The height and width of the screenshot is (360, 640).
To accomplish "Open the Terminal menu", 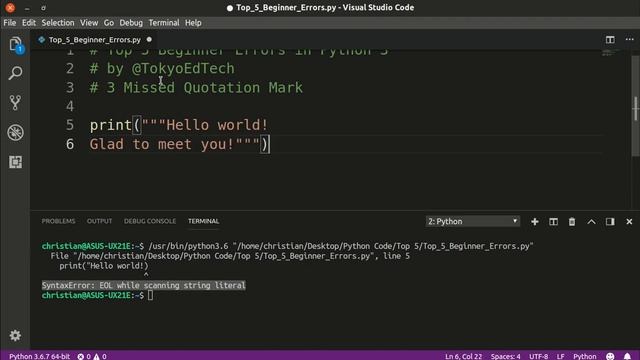I will 164,23.
